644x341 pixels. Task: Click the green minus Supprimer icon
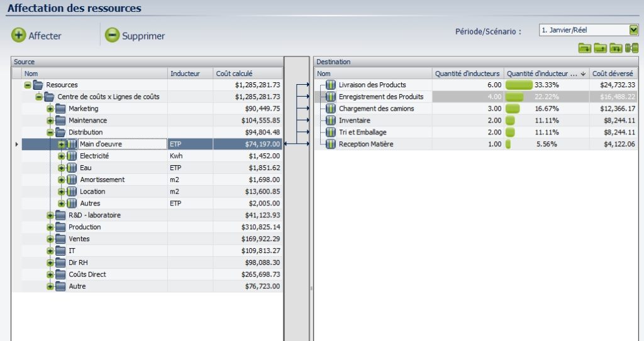coord(112,35)
